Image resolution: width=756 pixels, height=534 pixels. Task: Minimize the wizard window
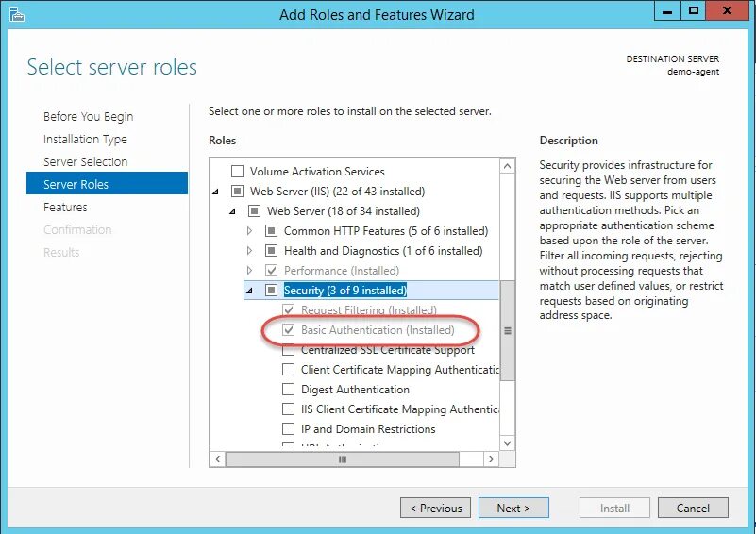coord(667,11)
